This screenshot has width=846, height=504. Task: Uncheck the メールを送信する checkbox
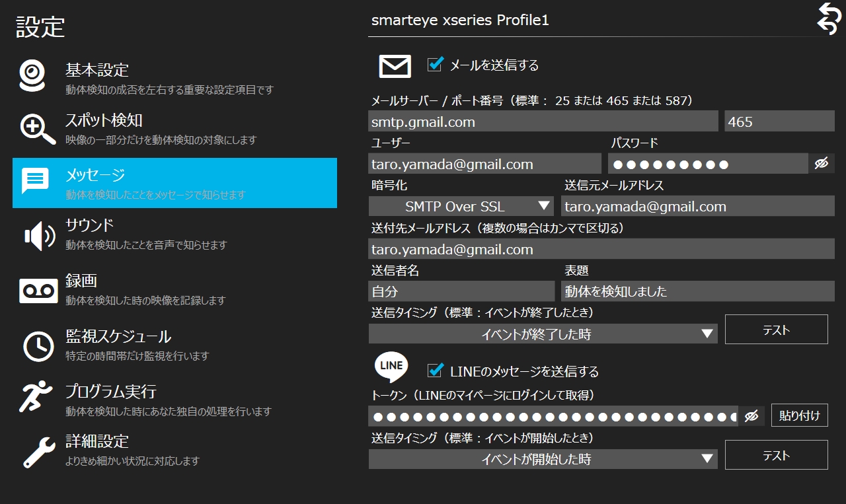[x=435, y=64]
